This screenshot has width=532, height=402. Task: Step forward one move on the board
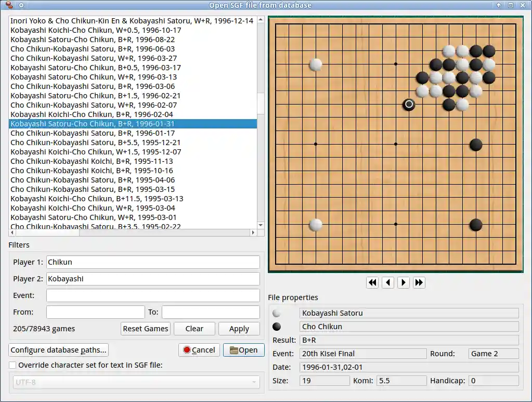pos(404,282)
